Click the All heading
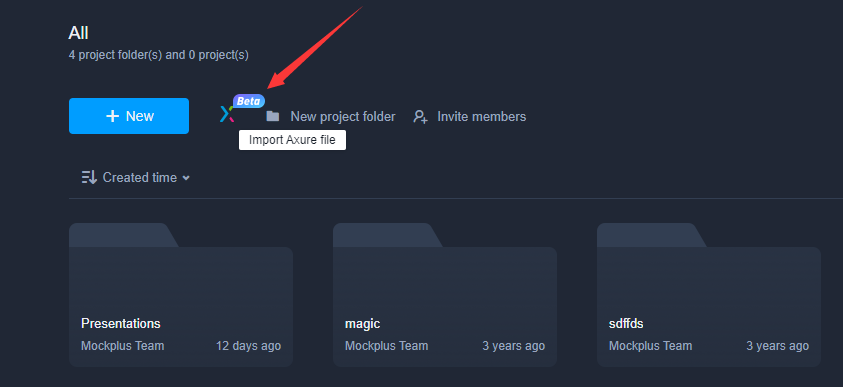This screenshot has height=387, width=843. pyautogui.click(x=78, y=33)
